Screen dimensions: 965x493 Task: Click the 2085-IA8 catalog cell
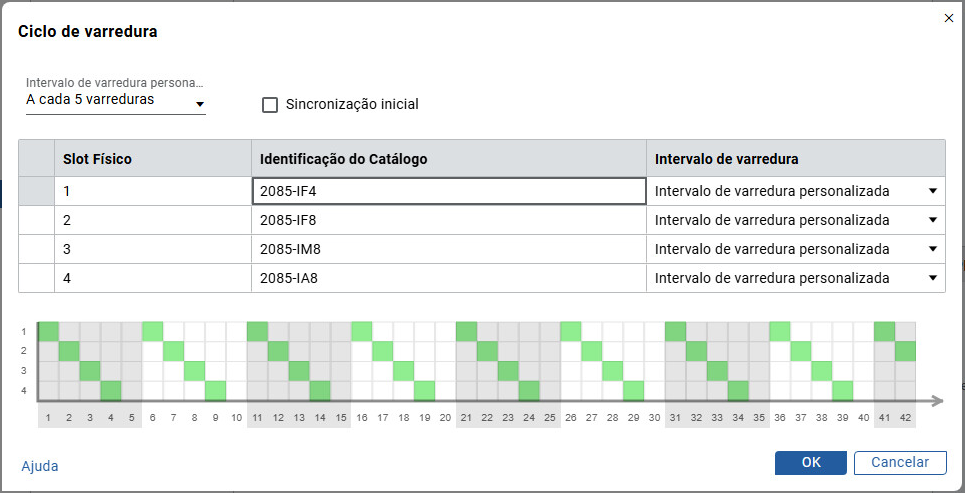tap(448, 278)
